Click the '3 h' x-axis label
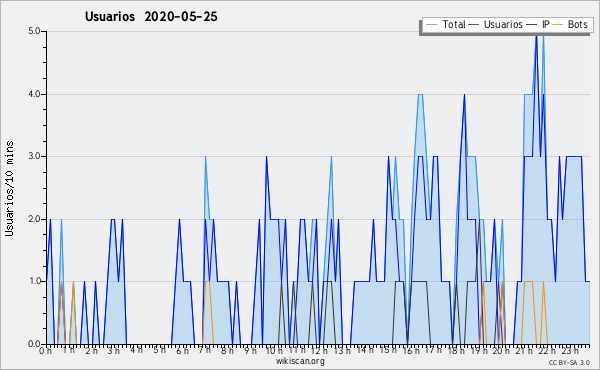This screenshot has width=600, height=370. pyautogui.click(x=114, y=351)
